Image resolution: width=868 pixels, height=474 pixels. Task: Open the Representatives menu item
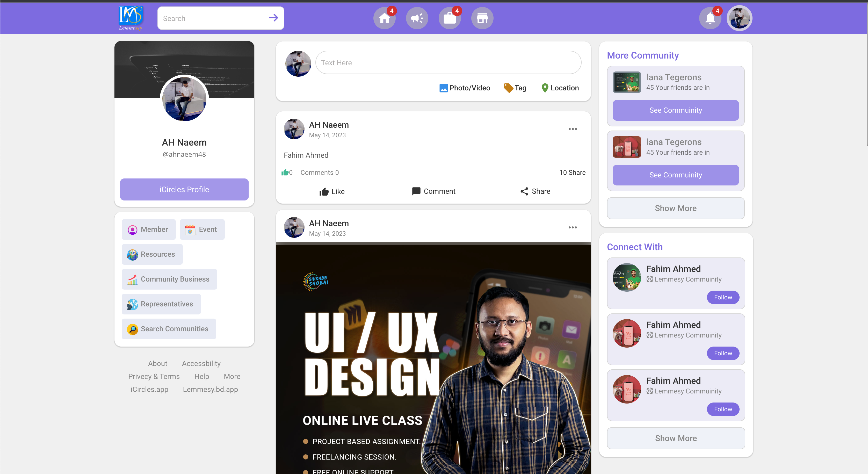[161, 304]
